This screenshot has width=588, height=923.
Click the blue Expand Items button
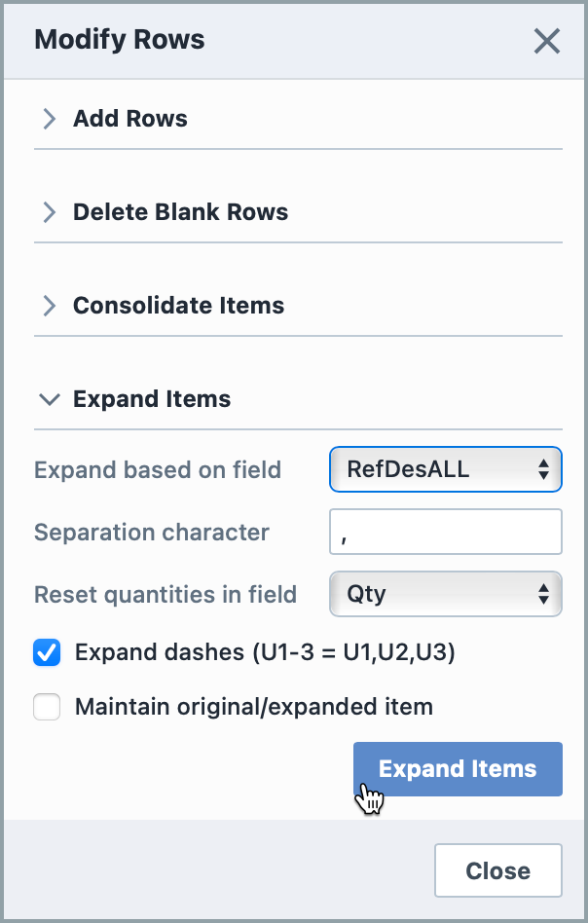click(x=458, y=769)
